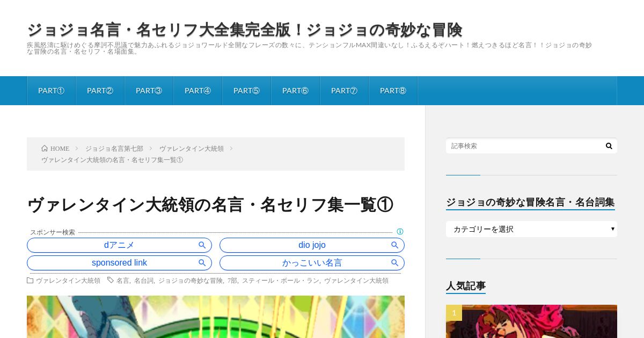Open PART② menu item
The image size is (644, 338).
click(100, 91)
